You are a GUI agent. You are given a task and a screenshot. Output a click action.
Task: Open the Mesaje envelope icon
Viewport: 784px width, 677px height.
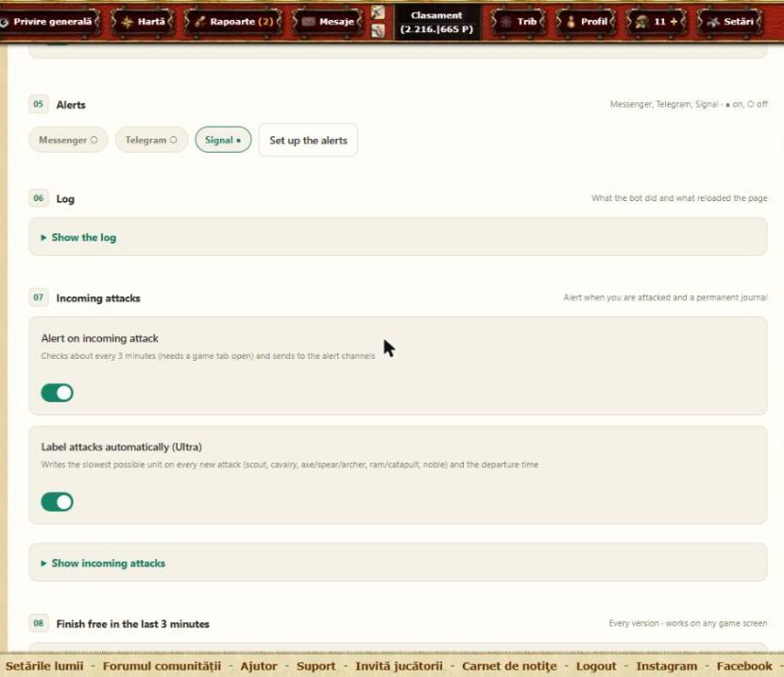[x=309, y=22]
